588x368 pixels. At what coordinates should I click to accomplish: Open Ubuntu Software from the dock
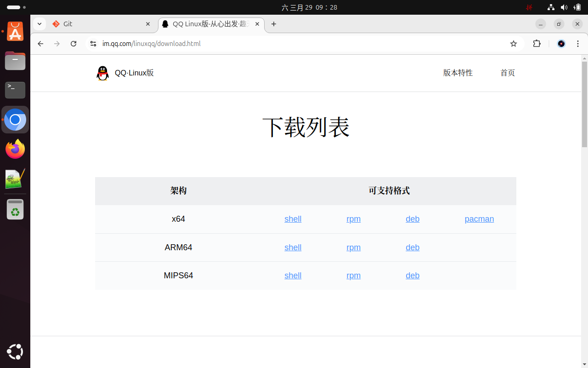point(15,32)
